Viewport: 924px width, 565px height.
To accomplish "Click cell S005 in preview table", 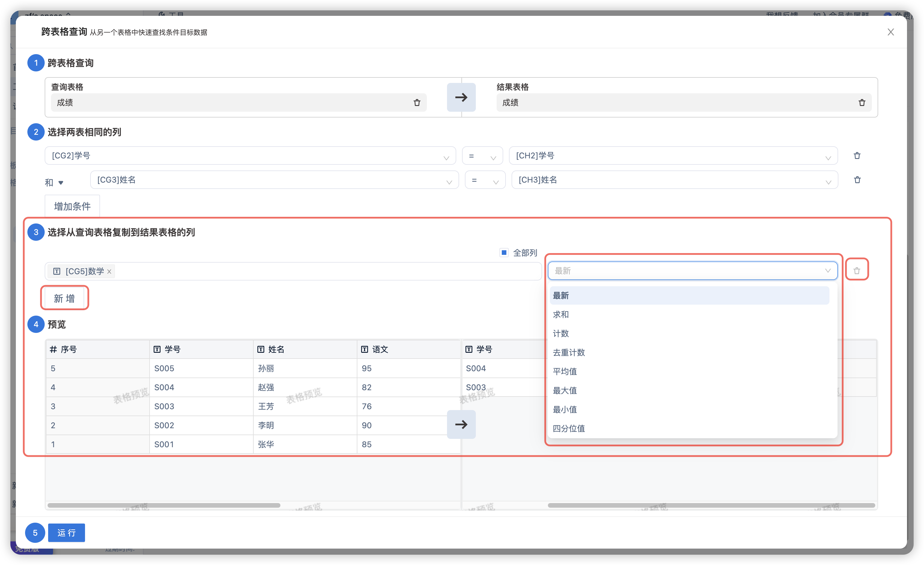I will tap(201, 368).
